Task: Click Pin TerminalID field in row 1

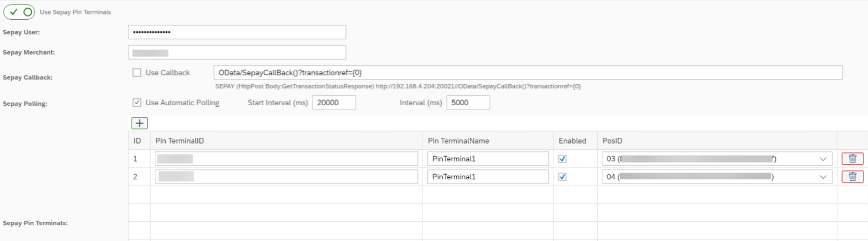Action: click(x=286, y=159)
